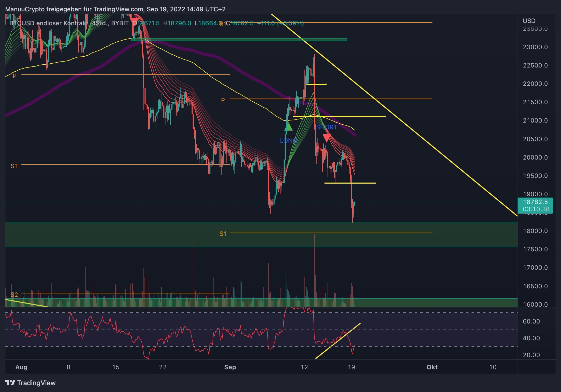561x392 pixels.
Task: Click the S1 label near 19800
Action: pos(14,166)
